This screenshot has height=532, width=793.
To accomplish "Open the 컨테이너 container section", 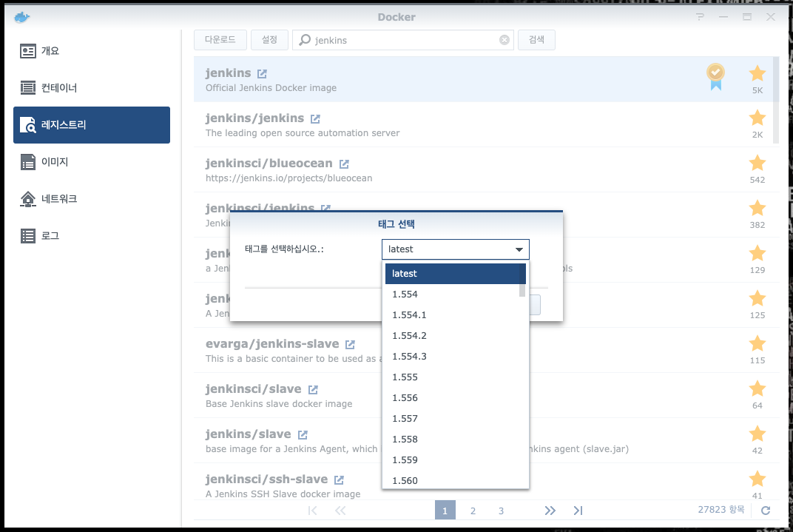I will pos(92,88).
